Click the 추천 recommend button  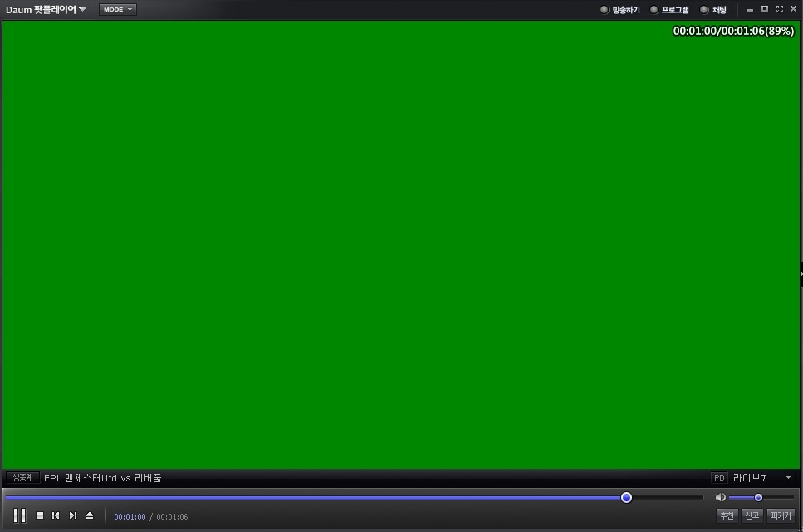[x=727, y=515]
